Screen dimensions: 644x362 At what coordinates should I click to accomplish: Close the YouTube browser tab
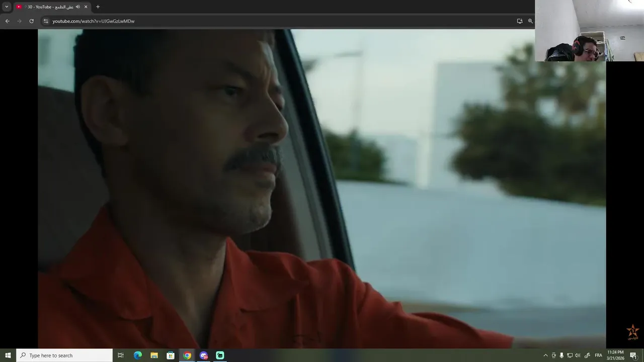click(86, 7)
